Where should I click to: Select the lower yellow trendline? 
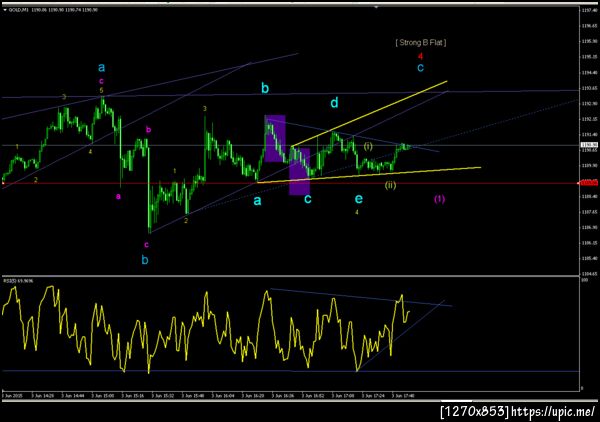click(369, 175)
